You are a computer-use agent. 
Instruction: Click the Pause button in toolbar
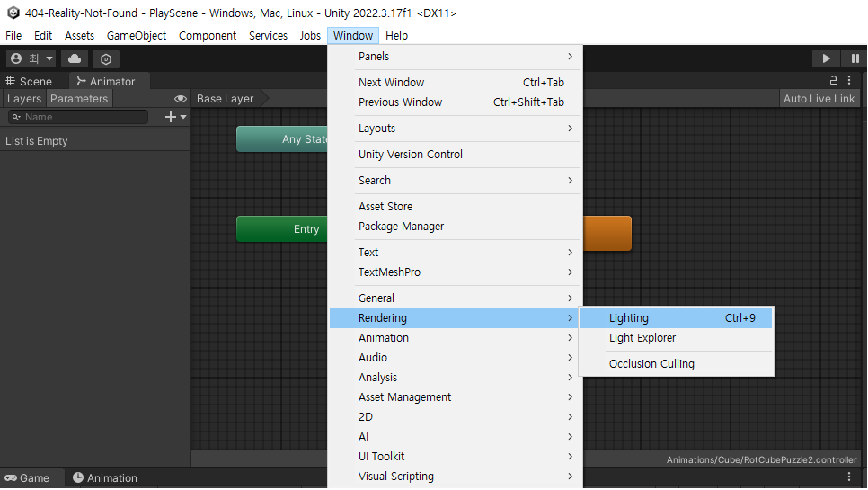pyautogui.click(x=855, y=58)
